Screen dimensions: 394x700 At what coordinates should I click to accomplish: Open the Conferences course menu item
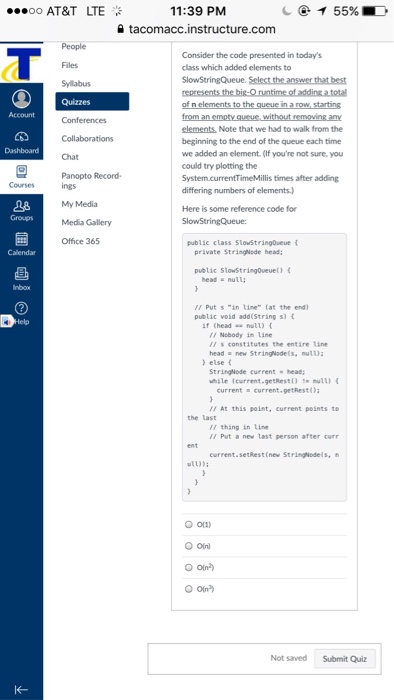[84, 120]
